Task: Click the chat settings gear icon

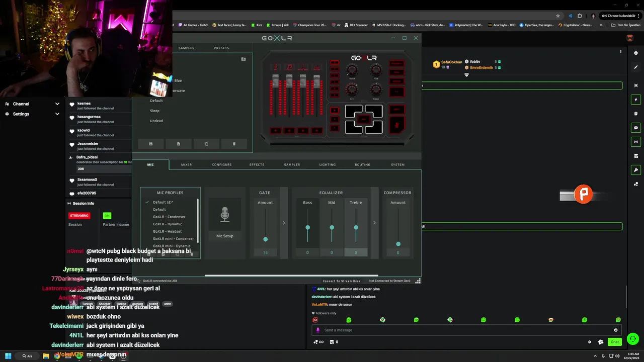Action: point(590,342)
